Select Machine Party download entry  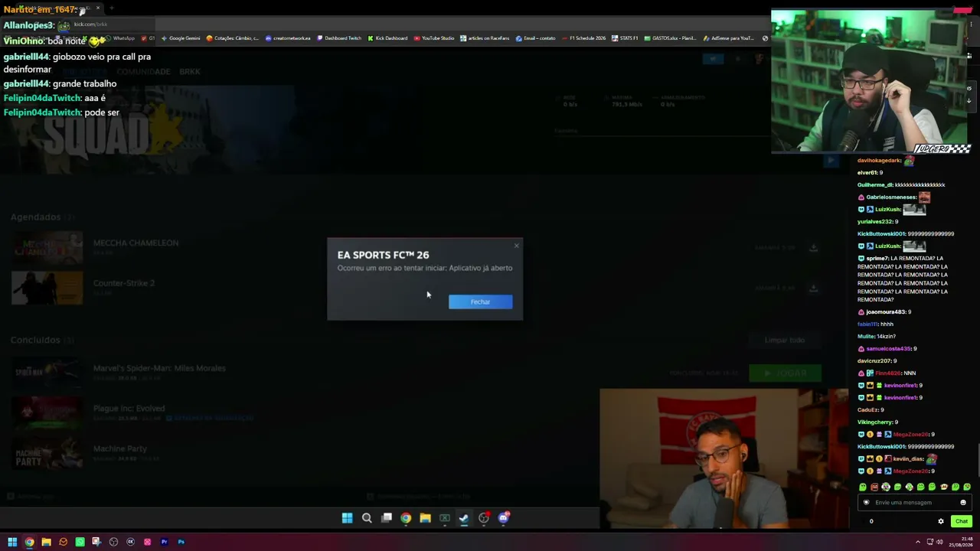click(x=119, y=448)
